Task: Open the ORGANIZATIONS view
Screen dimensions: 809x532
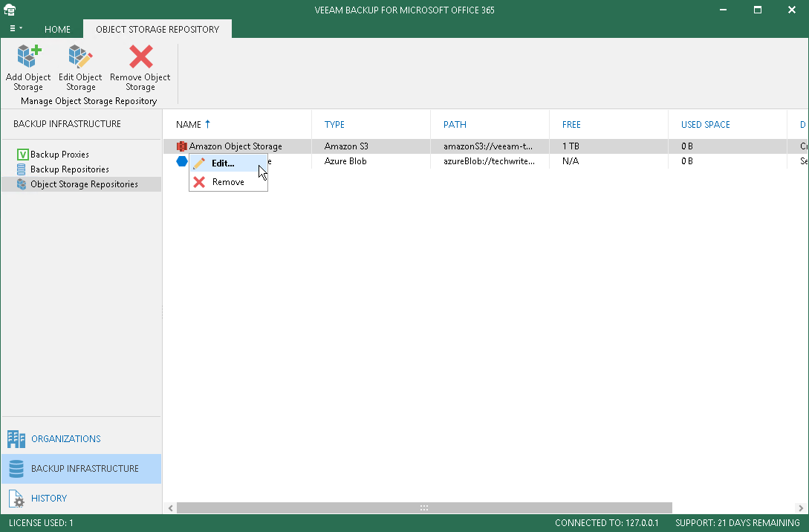Action: 66,438
